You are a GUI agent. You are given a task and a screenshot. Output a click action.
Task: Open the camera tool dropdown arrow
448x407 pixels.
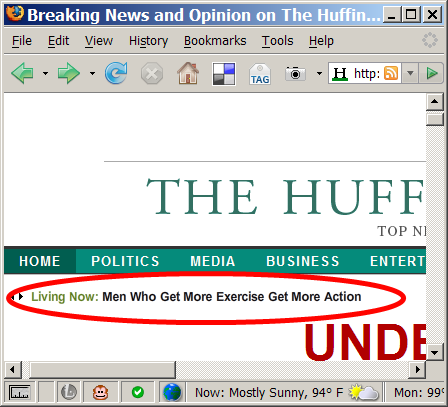click(319, 73)
